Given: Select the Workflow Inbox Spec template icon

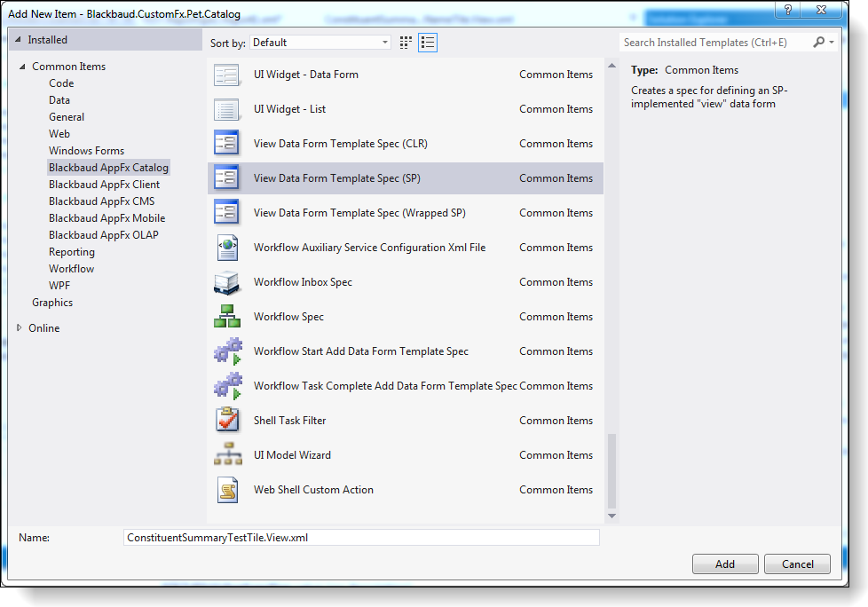Looking at the screenshot, I should (227, 281).
